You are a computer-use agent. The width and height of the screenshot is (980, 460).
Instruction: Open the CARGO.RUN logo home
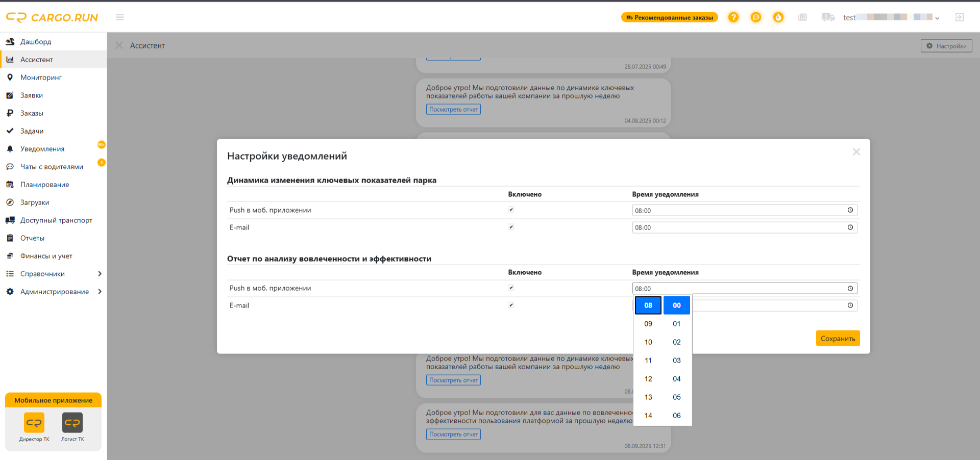pos(52,17)
